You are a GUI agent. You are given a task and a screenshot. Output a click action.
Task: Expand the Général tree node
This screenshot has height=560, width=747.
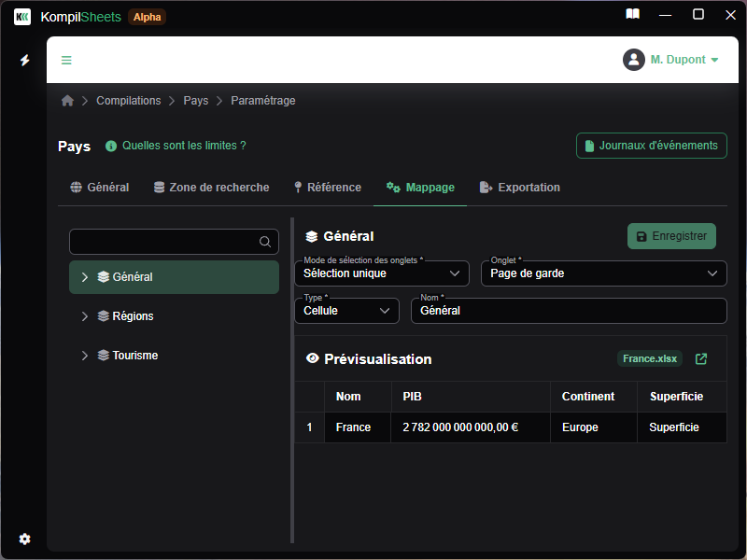[x=85, y=277]
